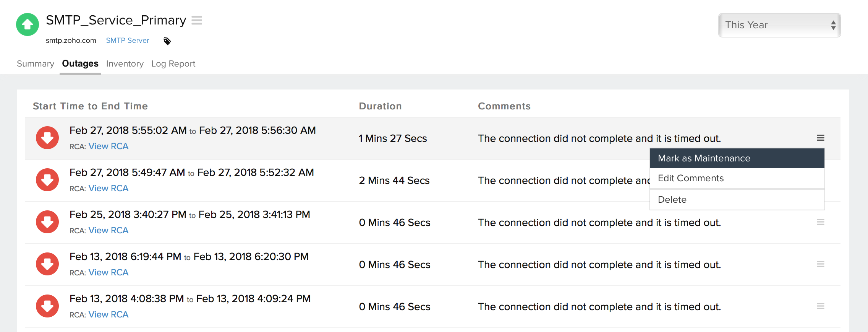Click the tag icon beside SMTP Server
The height and width of the screenshot is (332, 868).
tap(167, 41)
